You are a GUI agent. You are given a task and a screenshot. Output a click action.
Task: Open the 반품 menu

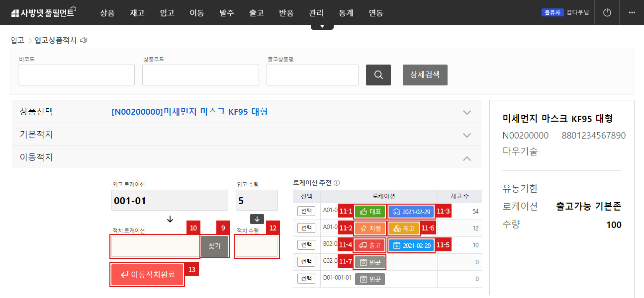click(x=286, y=13)
